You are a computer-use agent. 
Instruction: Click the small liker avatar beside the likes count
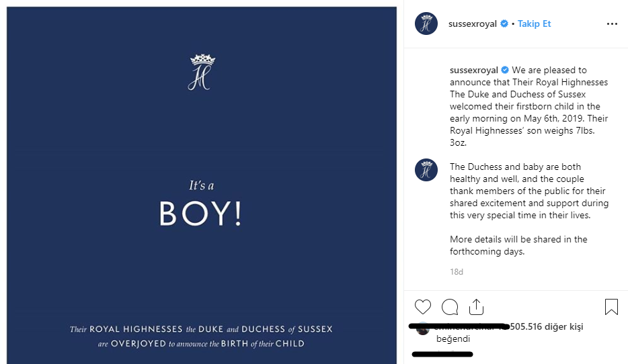click(422, 328)
